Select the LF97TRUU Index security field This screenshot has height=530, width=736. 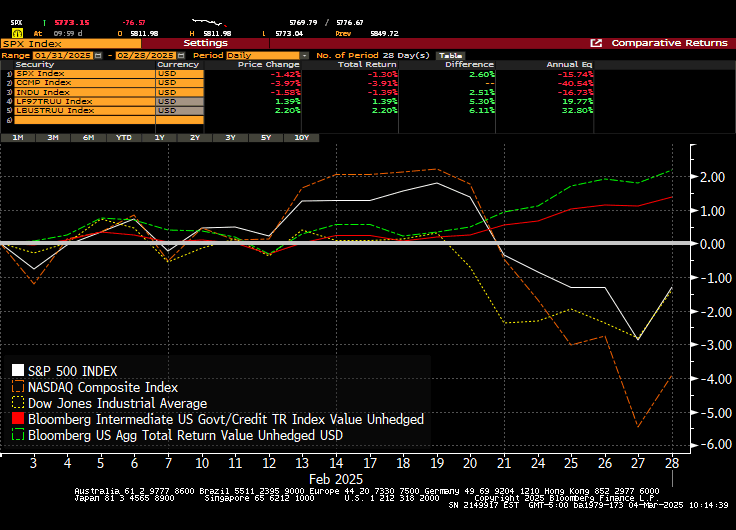coord(85,101)
